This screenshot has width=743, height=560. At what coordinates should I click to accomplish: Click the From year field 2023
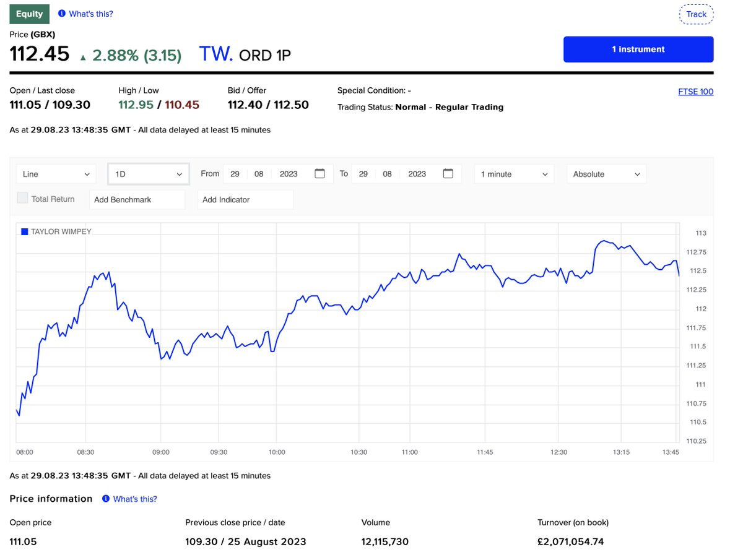(x=289, y=174)
